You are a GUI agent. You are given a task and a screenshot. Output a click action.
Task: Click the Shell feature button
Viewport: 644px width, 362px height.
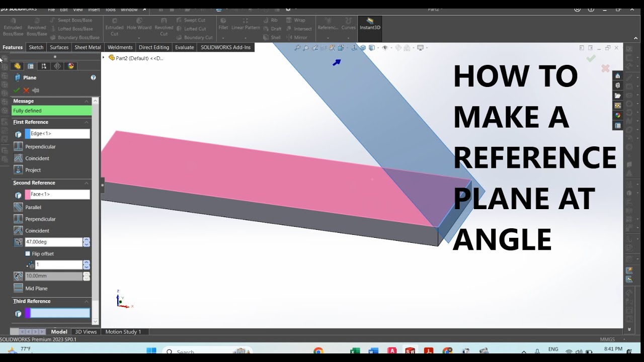click(272, 37)
